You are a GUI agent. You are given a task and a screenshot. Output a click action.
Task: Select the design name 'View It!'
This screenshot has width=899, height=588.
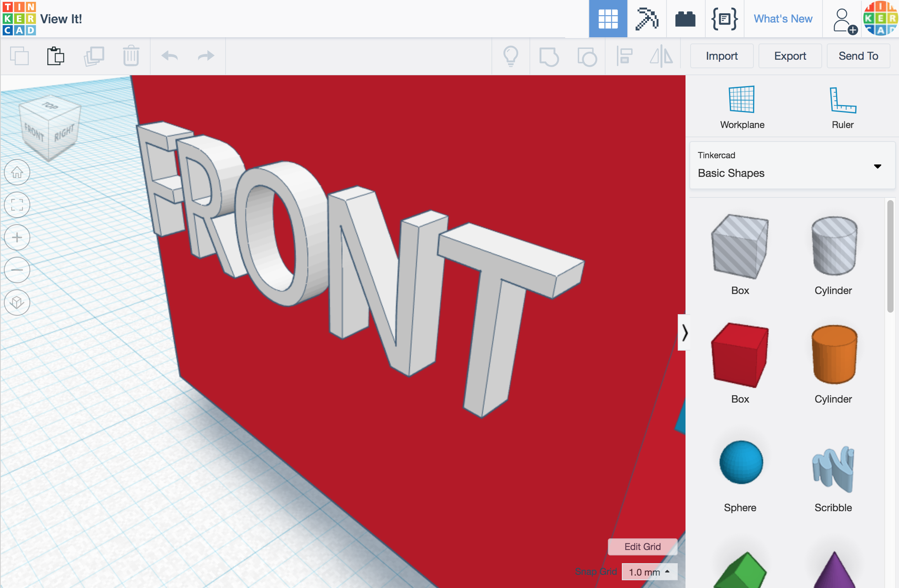point(61,19)
